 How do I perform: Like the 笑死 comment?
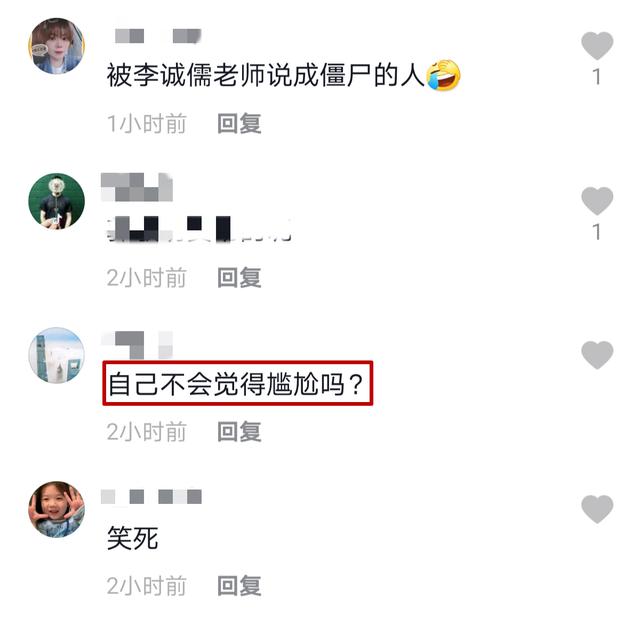[x=597, y=509]
